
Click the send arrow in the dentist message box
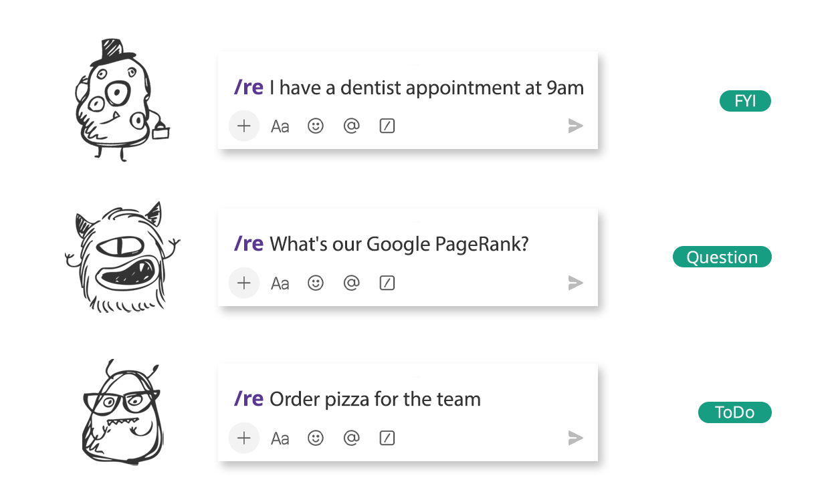pyautogui.click(x=575, y=126)
